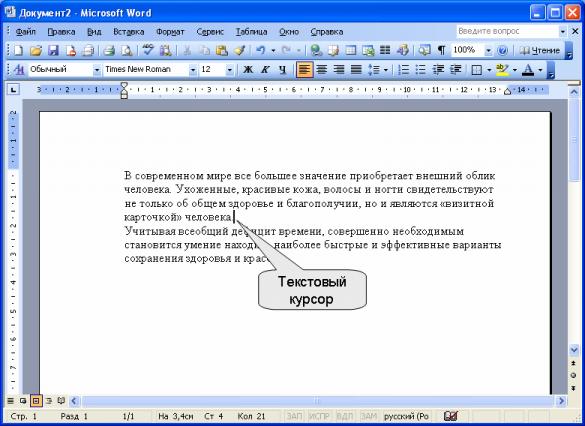Align text to the right
Viewport: 585px width, 426px height.
tap(339, 70)
